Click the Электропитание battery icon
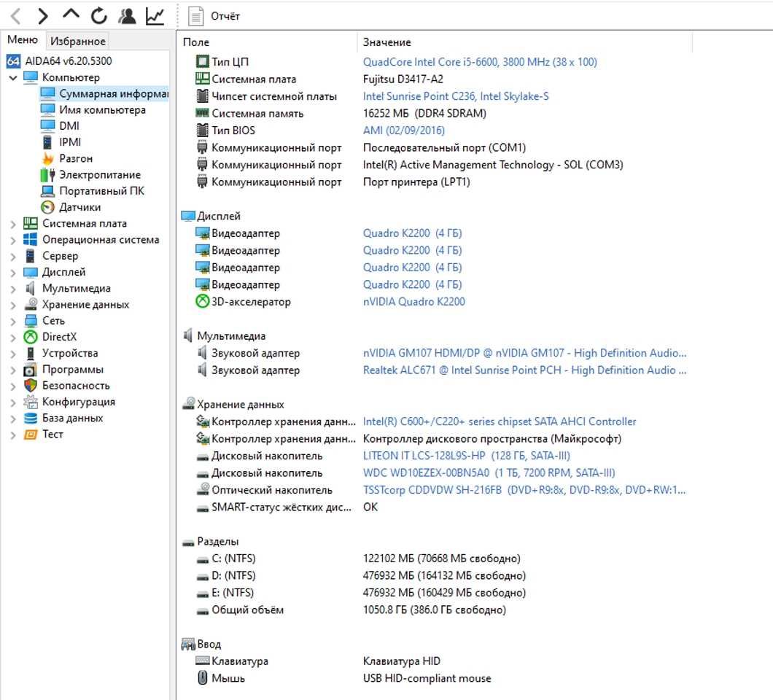This screenshot has width=773, height=700. (x=47, y=174)
